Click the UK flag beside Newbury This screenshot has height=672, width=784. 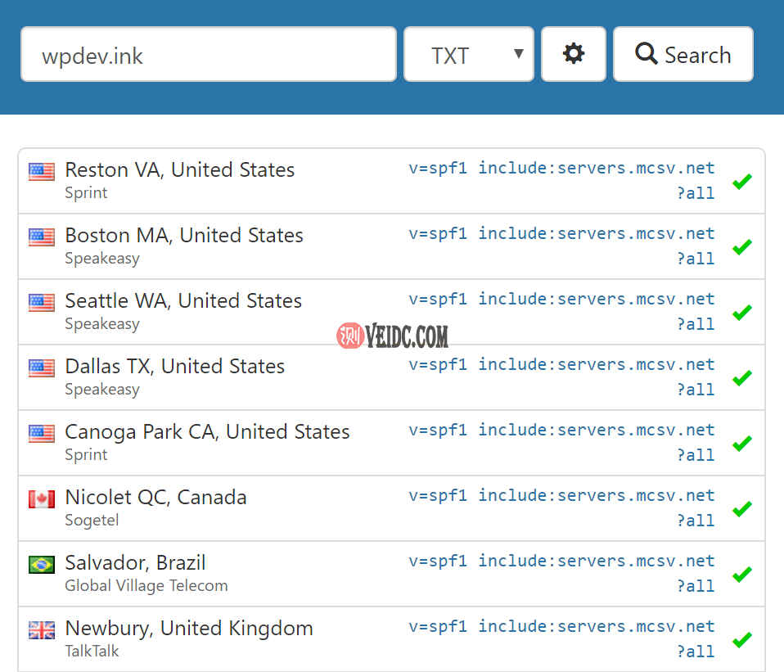42,630
